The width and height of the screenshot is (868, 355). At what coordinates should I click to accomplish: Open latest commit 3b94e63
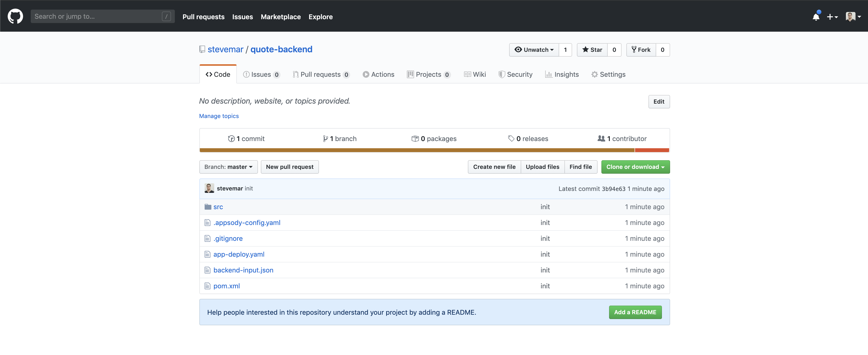(613, 189)
